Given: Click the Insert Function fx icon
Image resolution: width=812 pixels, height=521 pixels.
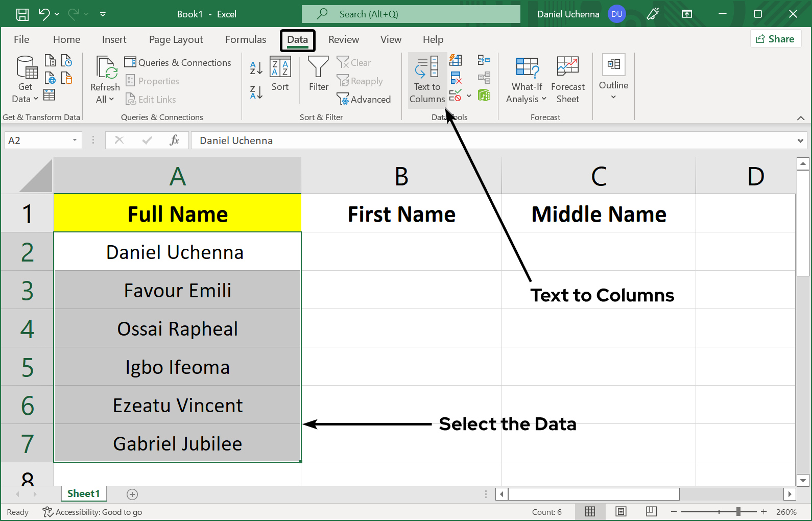Looking at the screenshot, I should point(174,140).
